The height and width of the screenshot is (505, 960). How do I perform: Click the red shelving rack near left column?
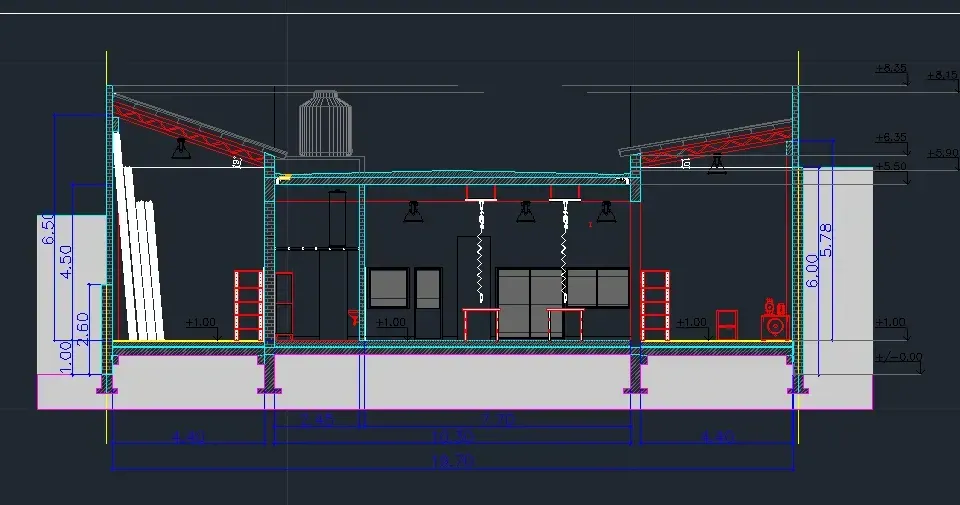[249, 305]
